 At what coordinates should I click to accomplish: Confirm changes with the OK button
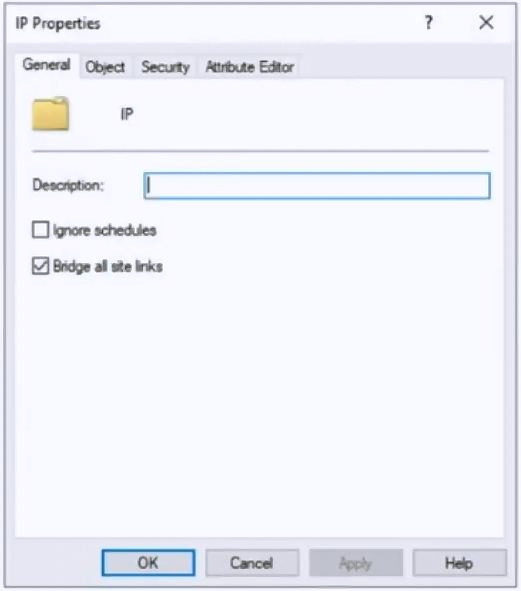click(148, 563)
